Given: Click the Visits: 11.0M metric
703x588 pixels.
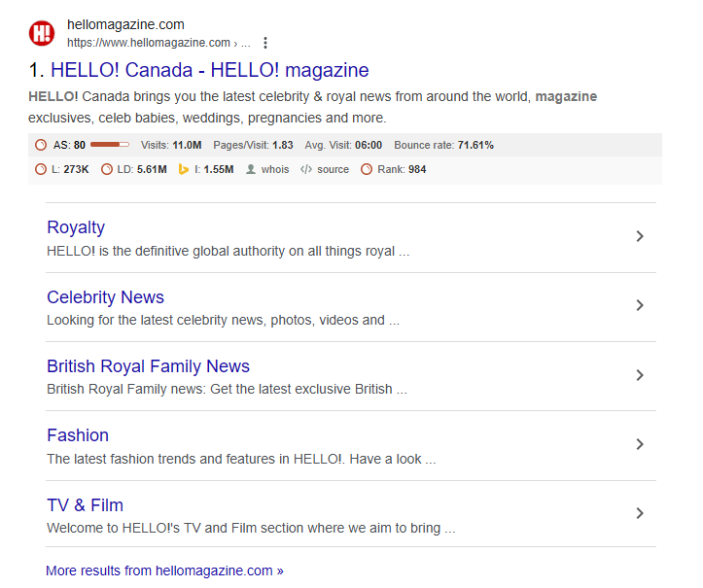Looking at the screenshot, I should [x=171, y=145].
